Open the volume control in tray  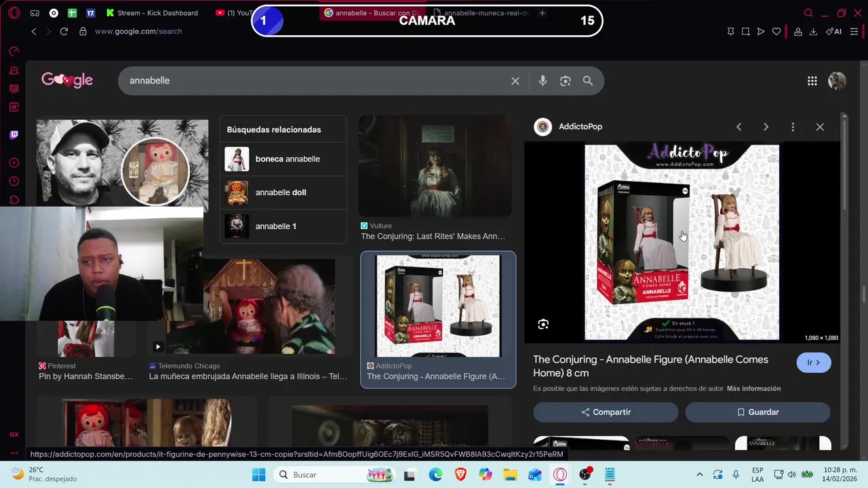click(791, 475)
